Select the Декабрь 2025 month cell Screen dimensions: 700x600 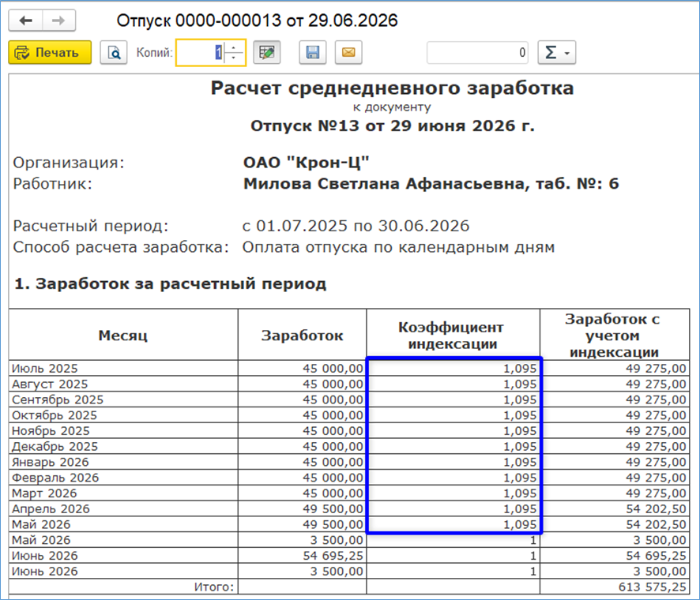pos(123,447)
